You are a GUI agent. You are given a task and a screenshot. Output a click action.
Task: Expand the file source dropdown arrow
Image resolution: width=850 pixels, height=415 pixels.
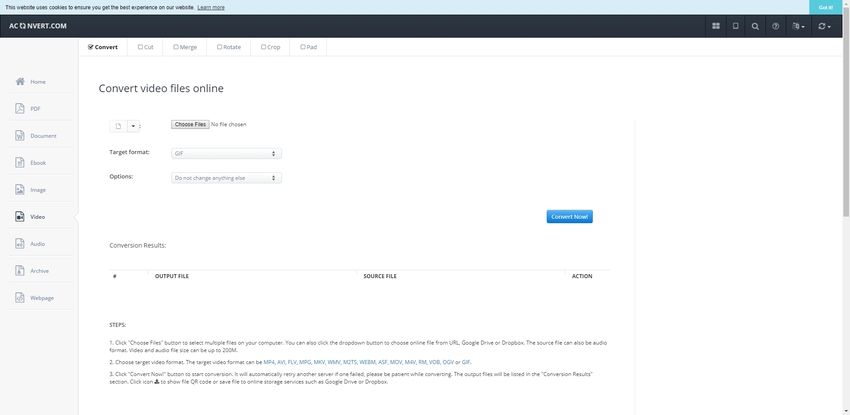tap(133, 126)
